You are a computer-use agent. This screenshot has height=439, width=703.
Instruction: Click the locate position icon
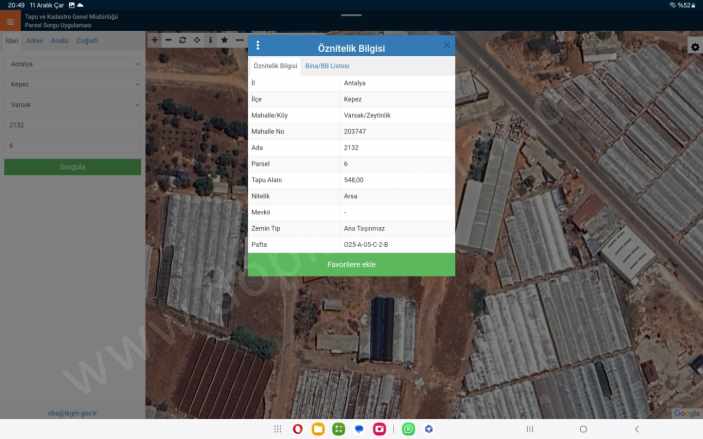tap(196, 40)
